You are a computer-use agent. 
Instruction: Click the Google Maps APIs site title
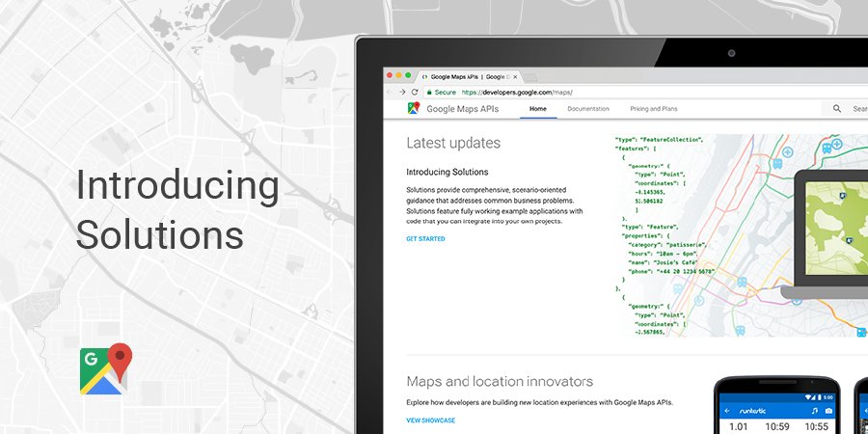coord(462,109)
